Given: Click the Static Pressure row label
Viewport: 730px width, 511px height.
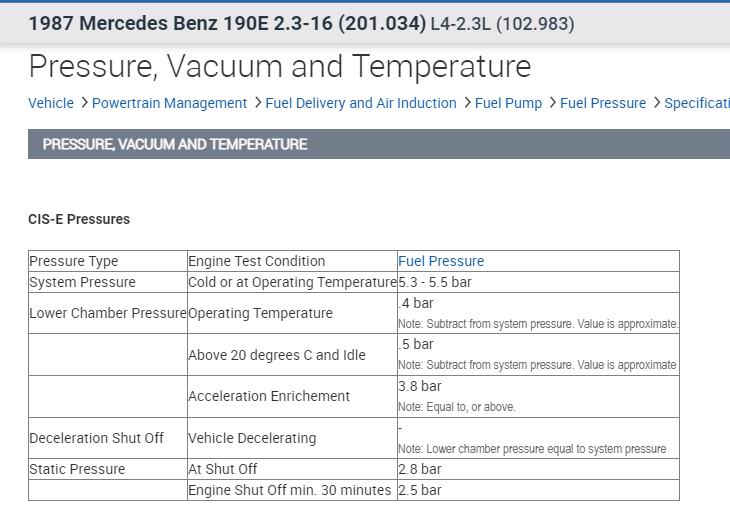Looking at the screenshot, I should click(x=78, y=469).
